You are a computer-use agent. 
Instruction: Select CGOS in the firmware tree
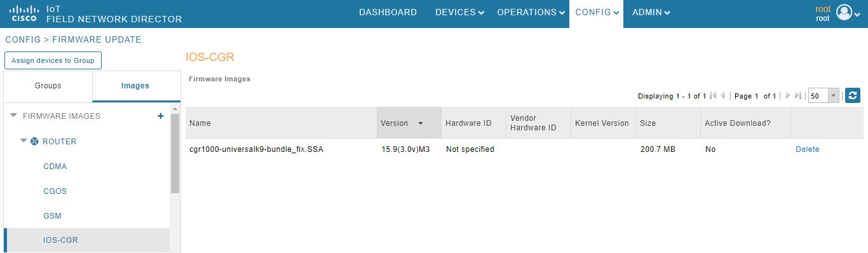point(55,191)
